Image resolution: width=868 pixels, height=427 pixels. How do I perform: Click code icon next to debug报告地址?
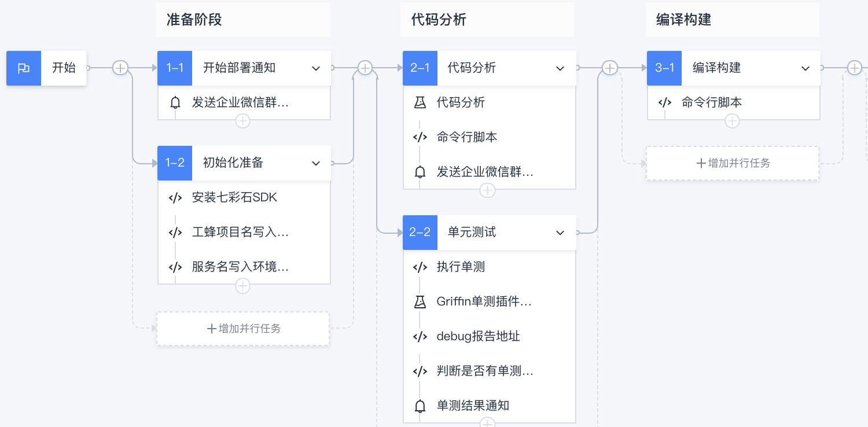[x=420, y=337]
